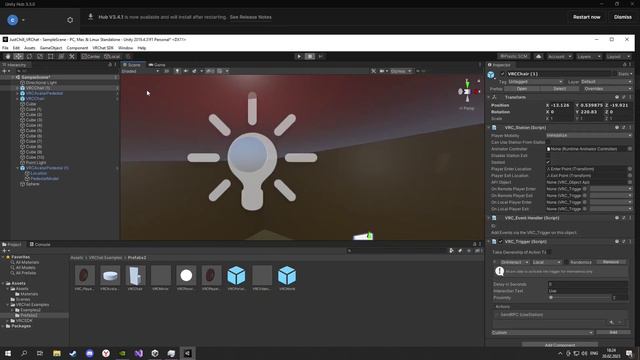The width and height of the screenshot is (640, 360).
Task: Toggle the VRC_Trigger script enabled checkbox
Action: [500, 242]
